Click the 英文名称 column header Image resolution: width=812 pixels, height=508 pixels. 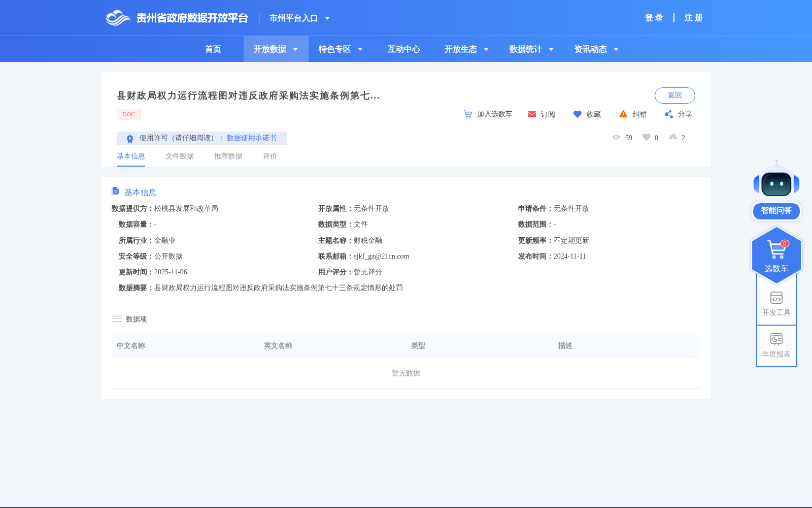tap(278, 346)
